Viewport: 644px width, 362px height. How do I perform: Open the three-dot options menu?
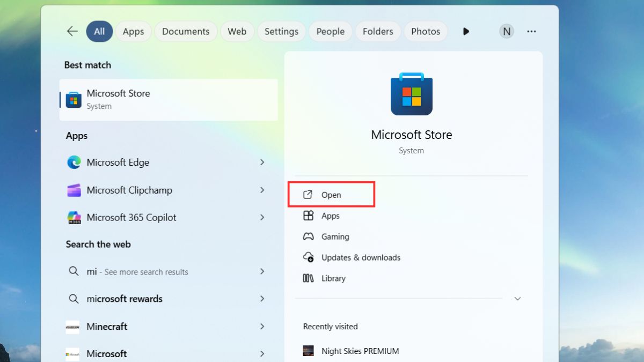(531, 32)
